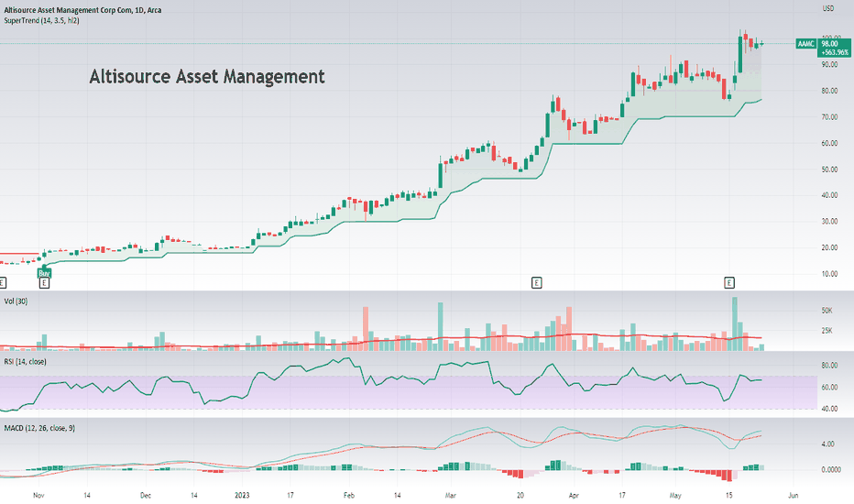Open the earnings marker directly under the Buy label
The width and height of the screenshot is (854, 504).
pyautogui.click(x=44, y=283)
